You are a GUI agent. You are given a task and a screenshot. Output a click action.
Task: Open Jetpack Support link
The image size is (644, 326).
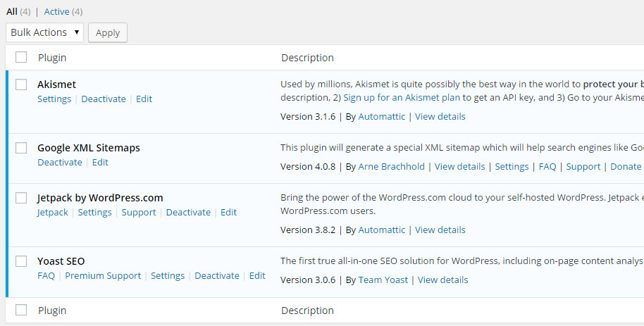click(139, 212)
